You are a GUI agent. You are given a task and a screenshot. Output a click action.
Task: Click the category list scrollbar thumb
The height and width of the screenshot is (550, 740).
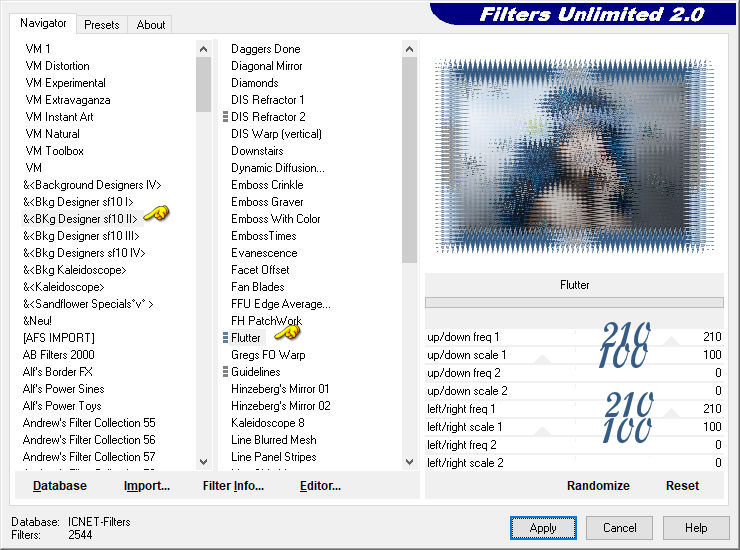(203, 85)
